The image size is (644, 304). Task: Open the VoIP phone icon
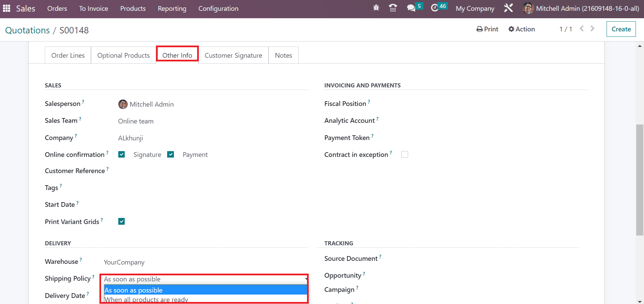point(393,8)
